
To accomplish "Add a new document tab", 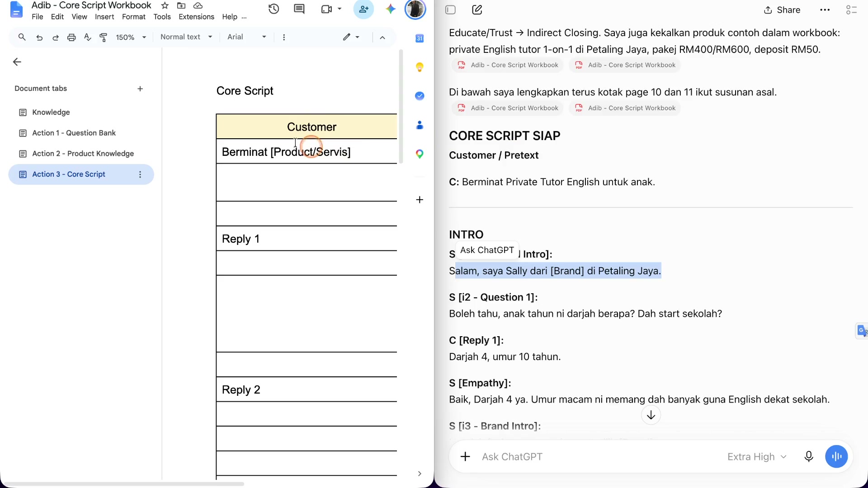I will point(140,89).
